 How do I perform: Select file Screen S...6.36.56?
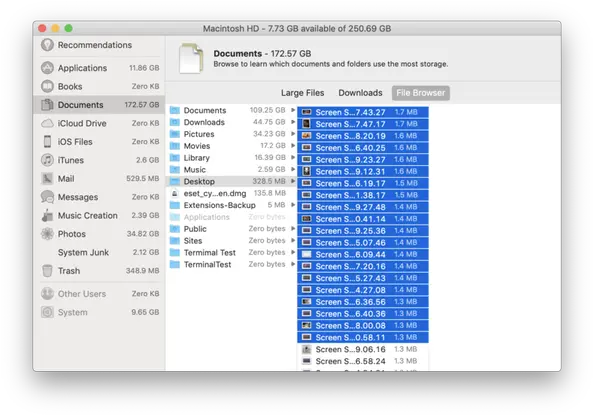(x=363, y=302)
